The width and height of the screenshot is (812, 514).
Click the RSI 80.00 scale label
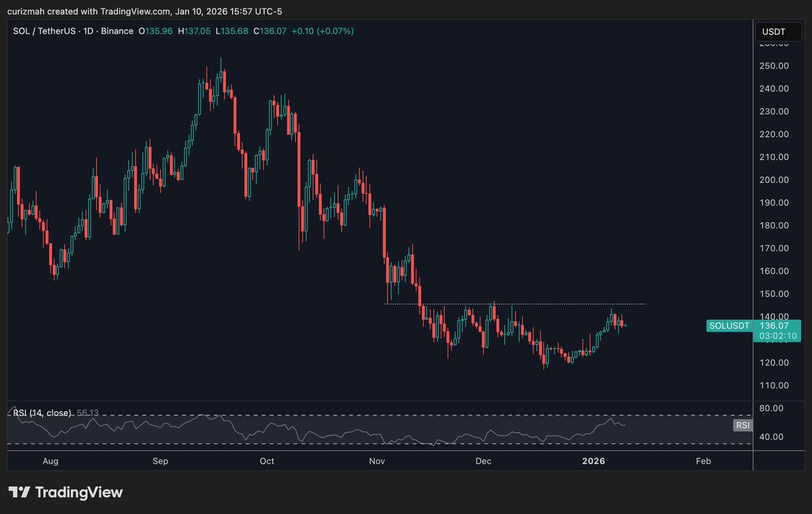click(x=770, y=408)
